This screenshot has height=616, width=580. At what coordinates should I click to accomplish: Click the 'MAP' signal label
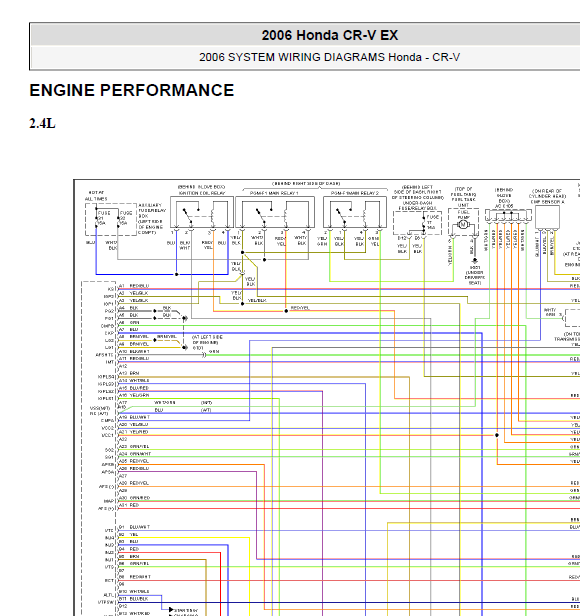click(109, 501)
